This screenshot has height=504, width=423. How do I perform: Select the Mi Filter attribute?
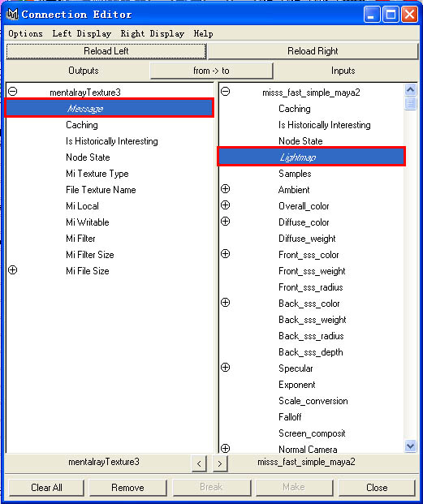(80, 239)
